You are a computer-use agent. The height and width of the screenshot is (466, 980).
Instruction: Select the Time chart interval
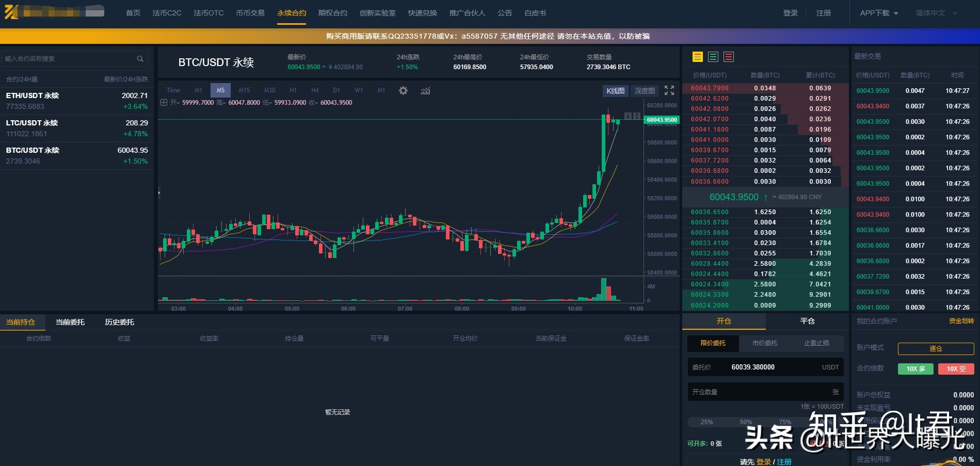tap(173, 90)
